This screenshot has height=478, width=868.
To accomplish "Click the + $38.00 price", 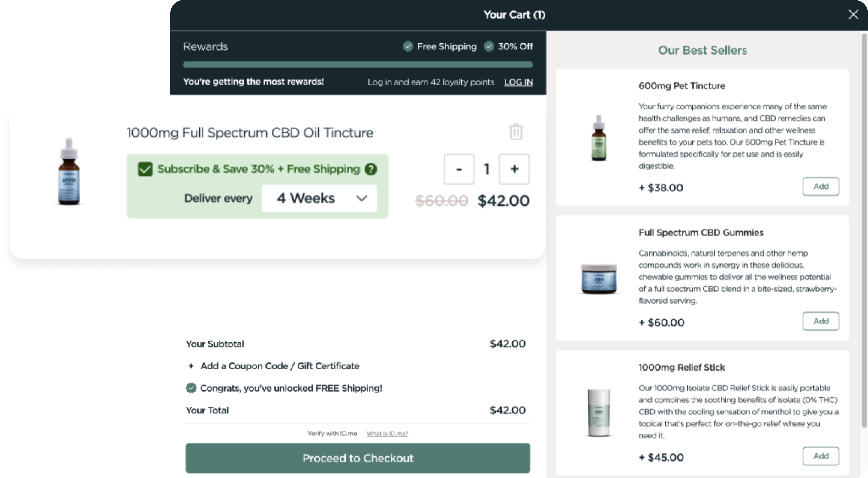I will (x=661, y=188).
